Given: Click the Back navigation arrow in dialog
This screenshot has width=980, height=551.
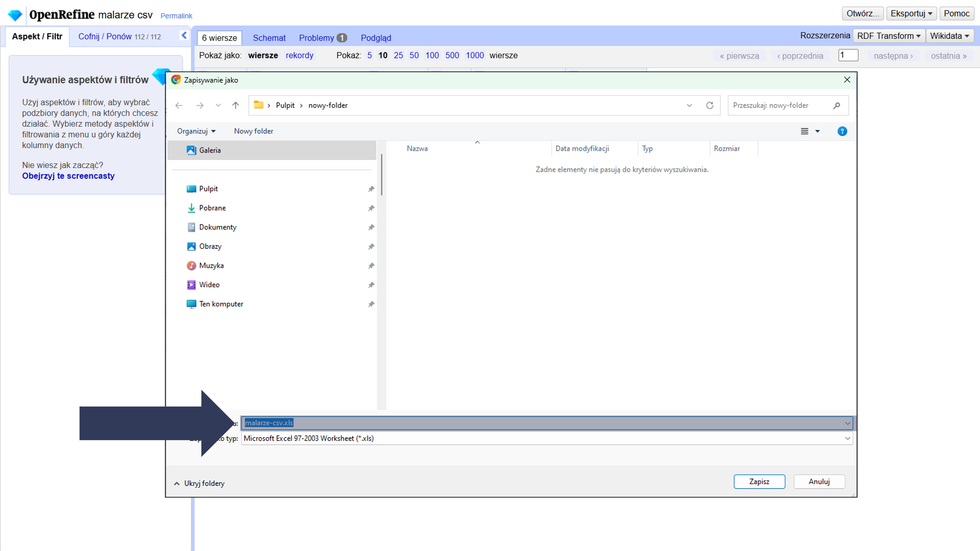Looking at the screenshot, I should pos(179,105).
